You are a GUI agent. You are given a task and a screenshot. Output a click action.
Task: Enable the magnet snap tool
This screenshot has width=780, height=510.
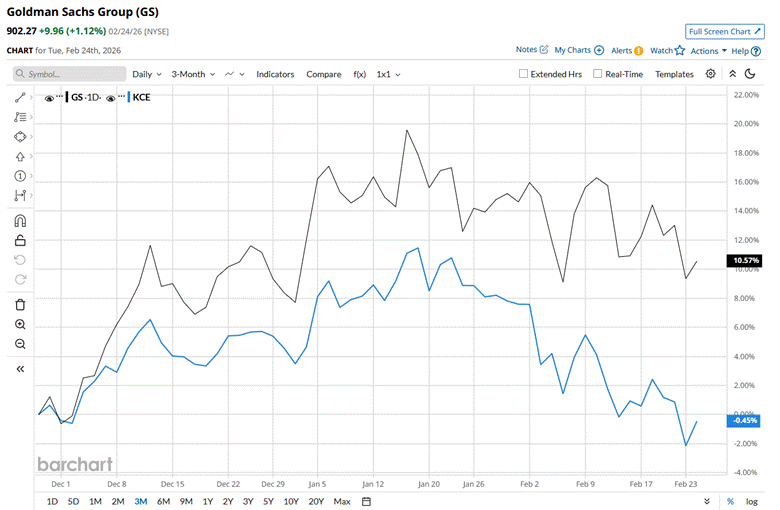[x=20, y=221]
